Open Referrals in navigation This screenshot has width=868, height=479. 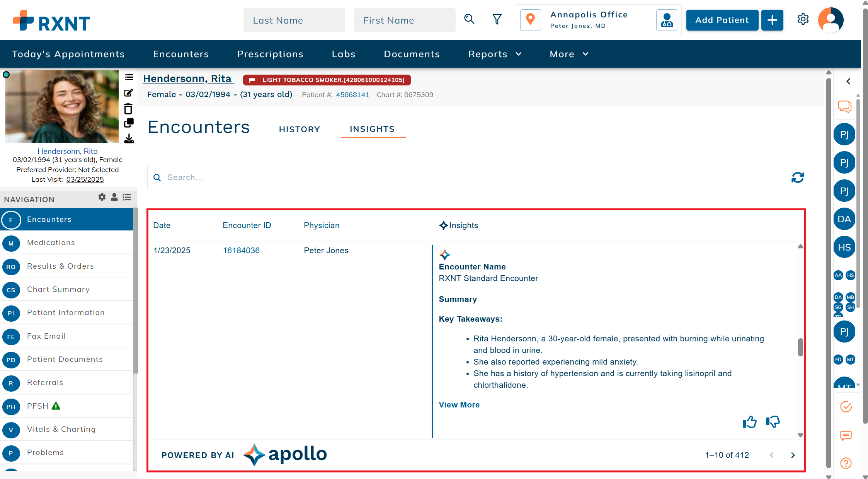[66, 382]
